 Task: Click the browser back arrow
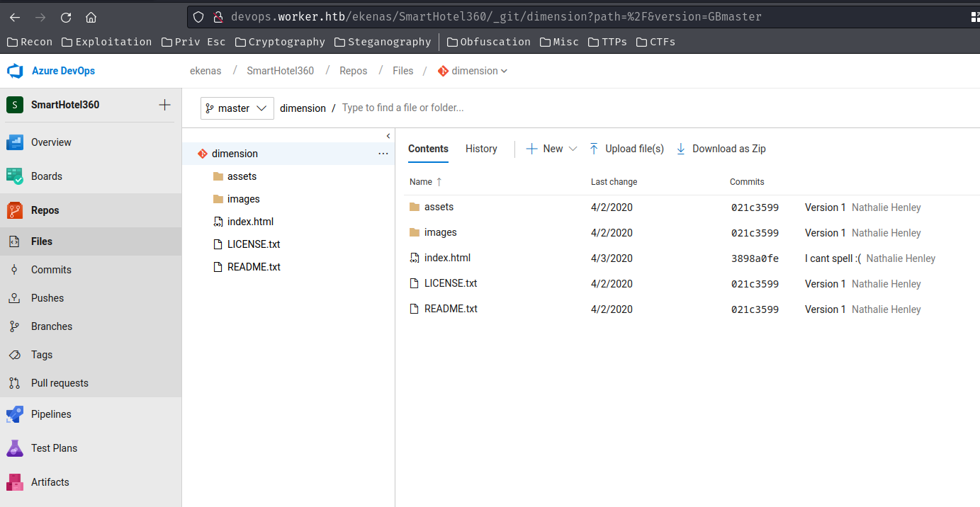(15, 17)
